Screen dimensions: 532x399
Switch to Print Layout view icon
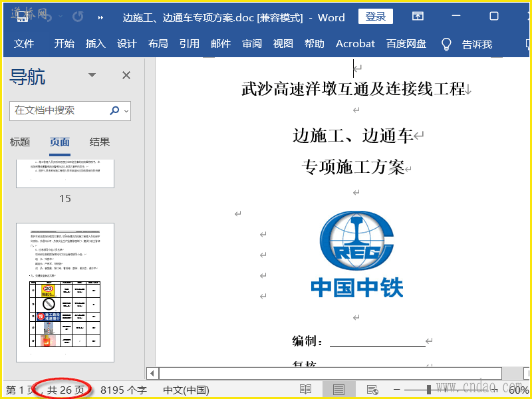pyautogui.click(x=338, y=390)
